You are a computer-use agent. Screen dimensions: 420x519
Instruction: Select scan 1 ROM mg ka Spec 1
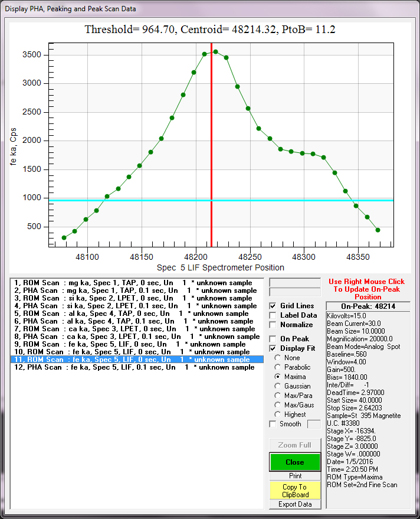pos(136,283)
